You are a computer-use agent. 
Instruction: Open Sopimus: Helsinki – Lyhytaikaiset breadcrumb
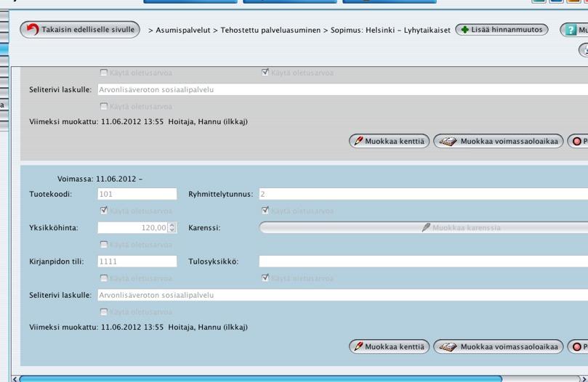(x=390, y=30)
